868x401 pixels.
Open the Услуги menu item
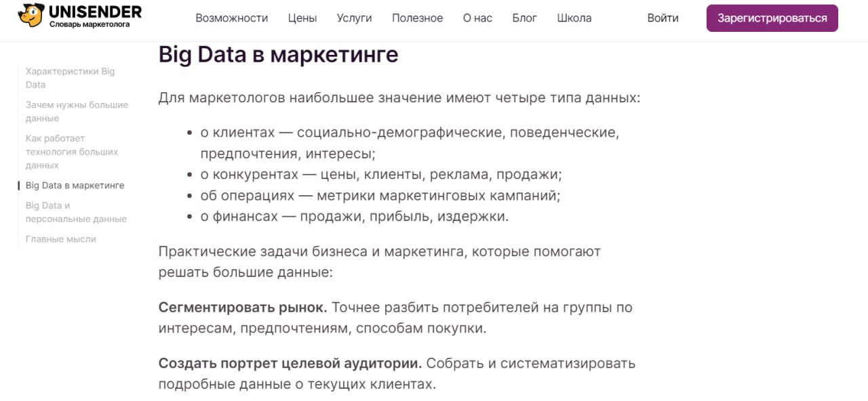354,18
